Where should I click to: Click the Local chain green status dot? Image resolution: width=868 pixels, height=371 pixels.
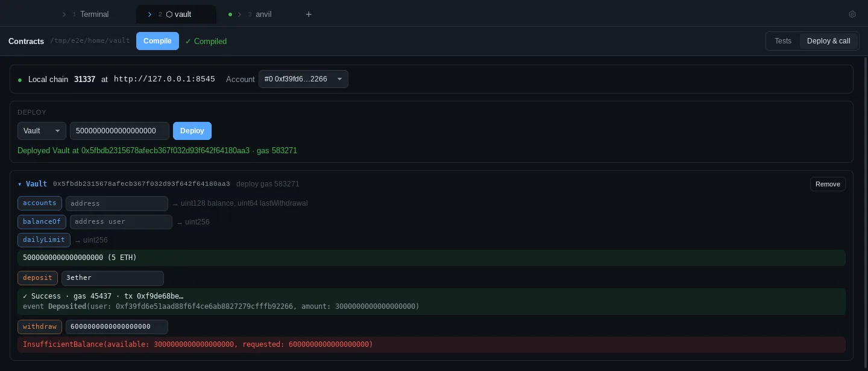click(x=20, y=80)
